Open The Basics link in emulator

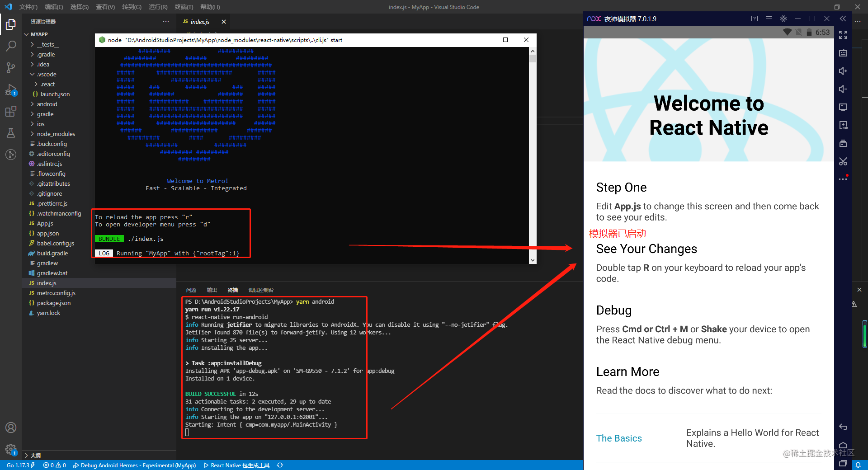point(619,438)
